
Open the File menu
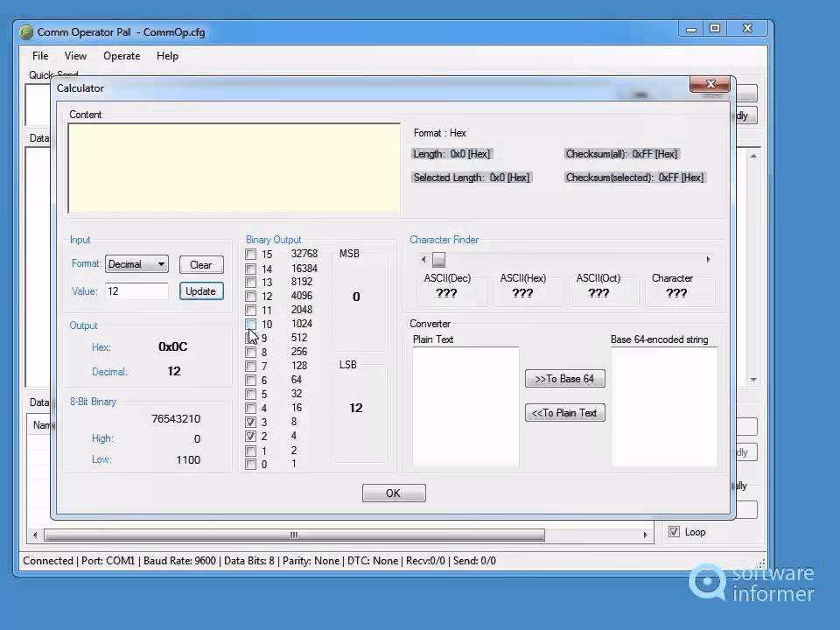[39, 55]
